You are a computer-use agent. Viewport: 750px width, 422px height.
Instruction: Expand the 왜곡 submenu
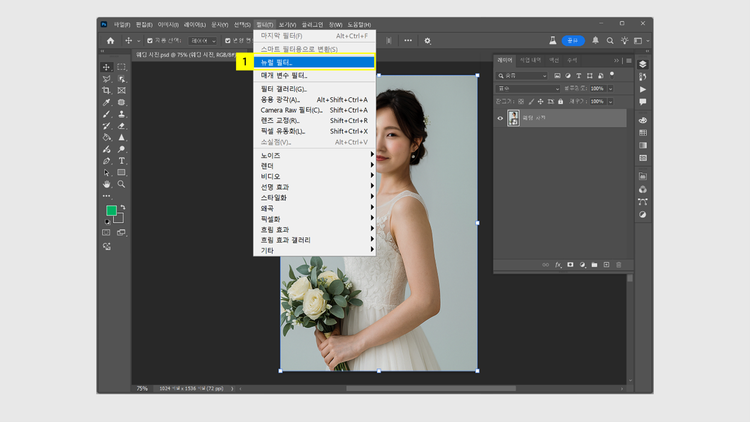[314, 208]
